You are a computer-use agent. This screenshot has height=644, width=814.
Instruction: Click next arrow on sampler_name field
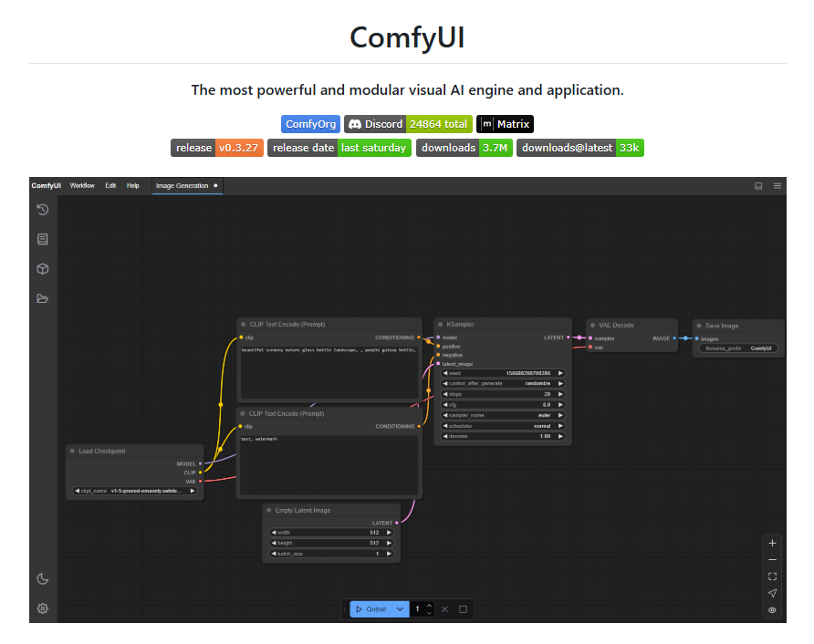click(x=560, y=415)
